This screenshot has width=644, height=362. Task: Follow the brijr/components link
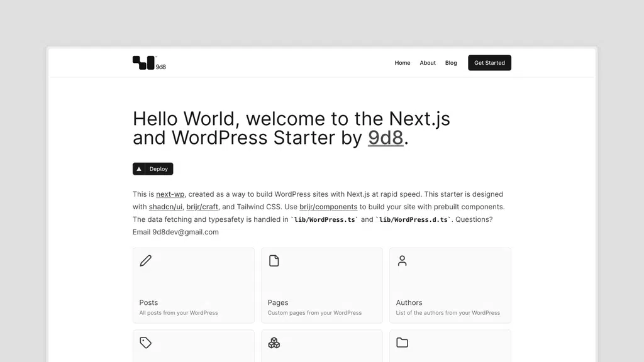[x=328, y=207]
